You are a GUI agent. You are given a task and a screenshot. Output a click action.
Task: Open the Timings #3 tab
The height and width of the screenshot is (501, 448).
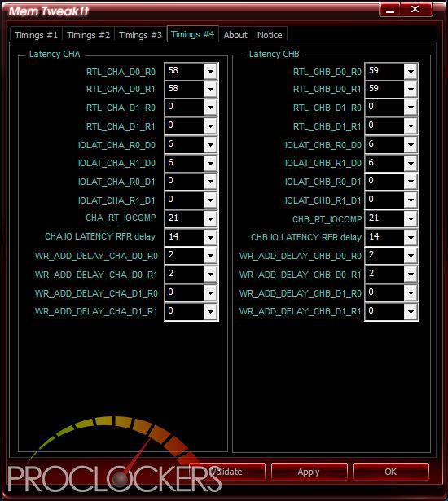point(141,35)
